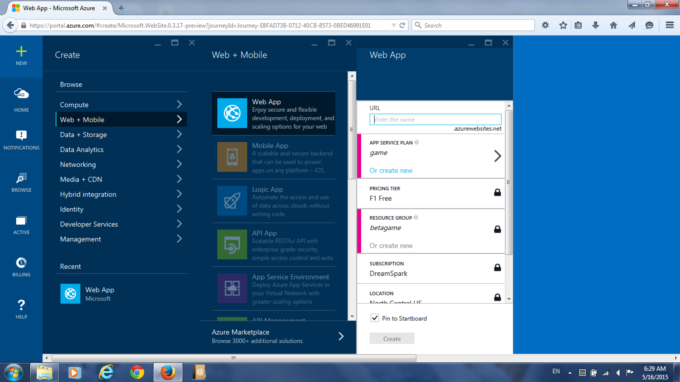Screen dimensions: 680x382
Task: Open the Home cloud icon
Action: coord(21,94)
